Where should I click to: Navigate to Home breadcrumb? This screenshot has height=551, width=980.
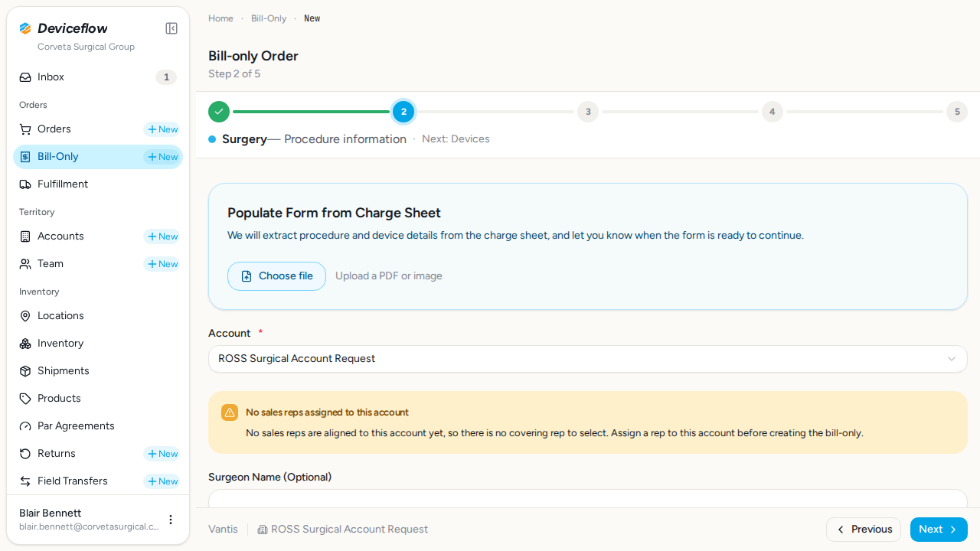pyautogui.click(x=220, y=18)
